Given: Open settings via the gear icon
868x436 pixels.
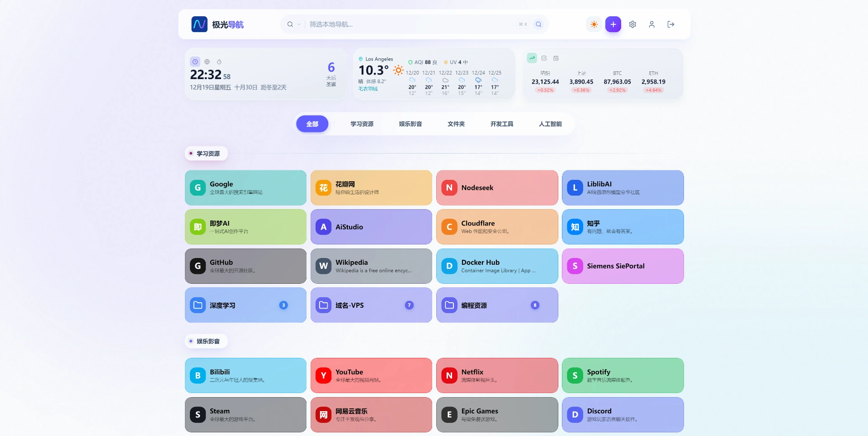Looking at the screenshot, I should coord(632,24).
